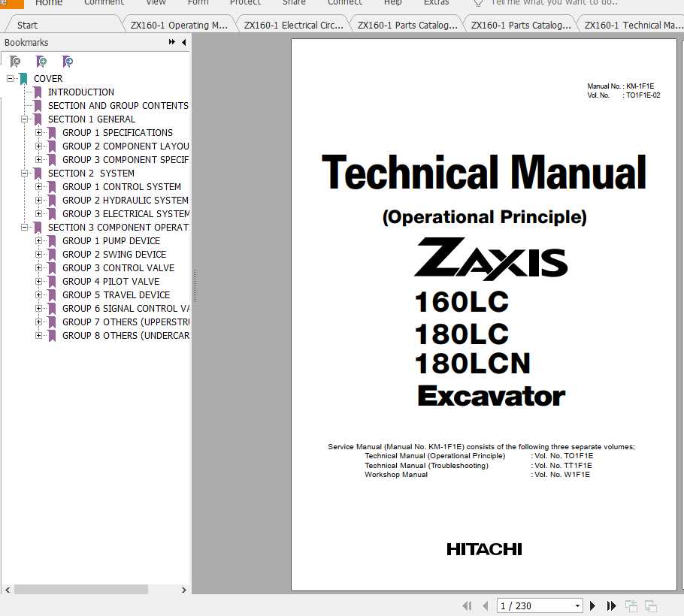
Task: Open the Bookmarks panel options menu
Action: (171, 42)
